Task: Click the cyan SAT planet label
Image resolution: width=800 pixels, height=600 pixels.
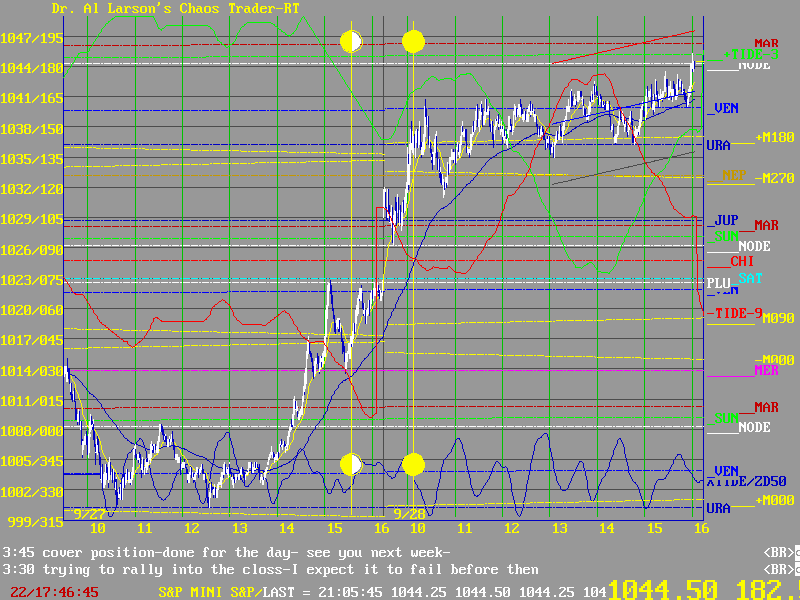Action: [750, 278]
